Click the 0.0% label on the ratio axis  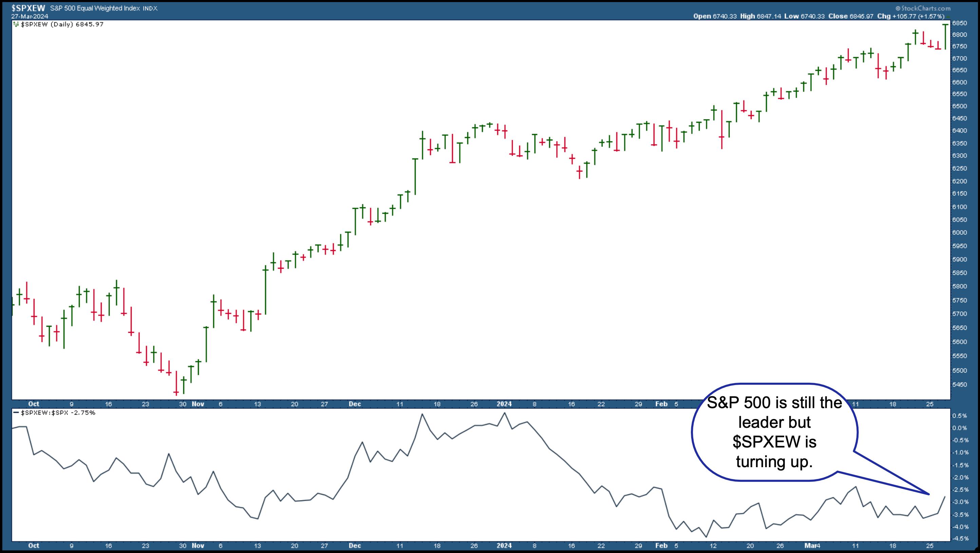tap(959, 428)
